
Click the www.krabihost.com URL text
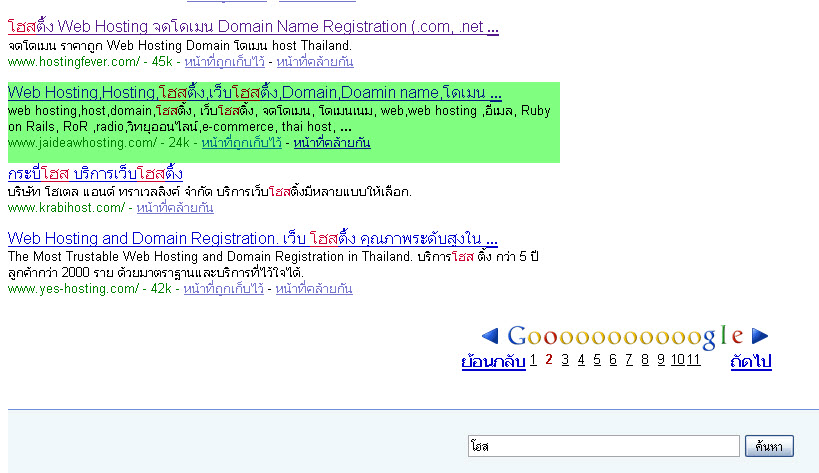click(x=66, y=208)
